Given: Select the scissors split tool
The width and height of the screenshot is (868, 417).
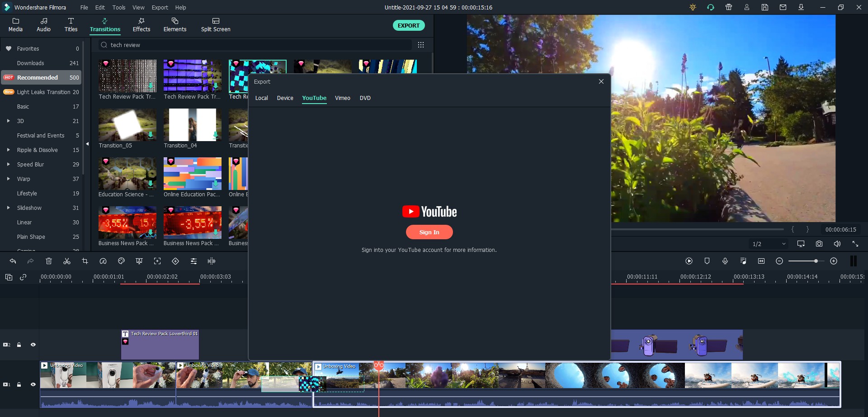Looking at the screenshot, I should [x=67, y=261].
